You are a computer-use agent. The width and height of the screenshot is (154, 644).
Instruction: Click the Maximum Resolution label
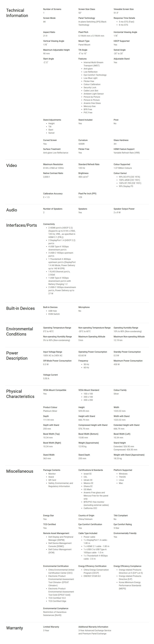[53, 165]
